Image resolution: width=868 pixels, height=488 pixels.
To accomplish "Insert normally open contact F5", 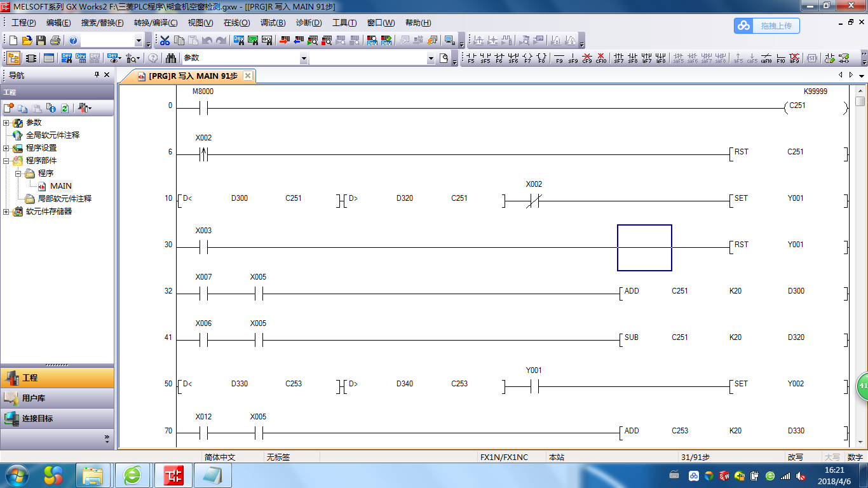I will [471, 58].
